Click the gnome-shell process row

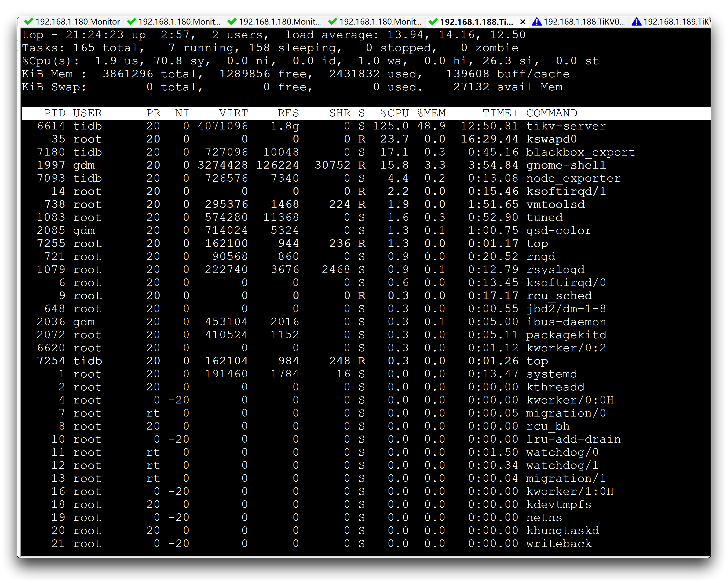(566, 165)
